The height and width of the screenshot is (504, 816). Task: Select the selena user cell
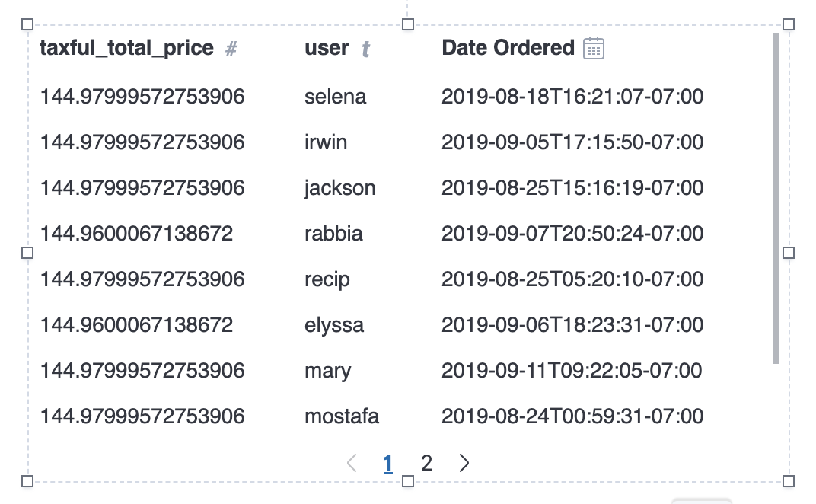pyautogui.click(x=335, y=97)
